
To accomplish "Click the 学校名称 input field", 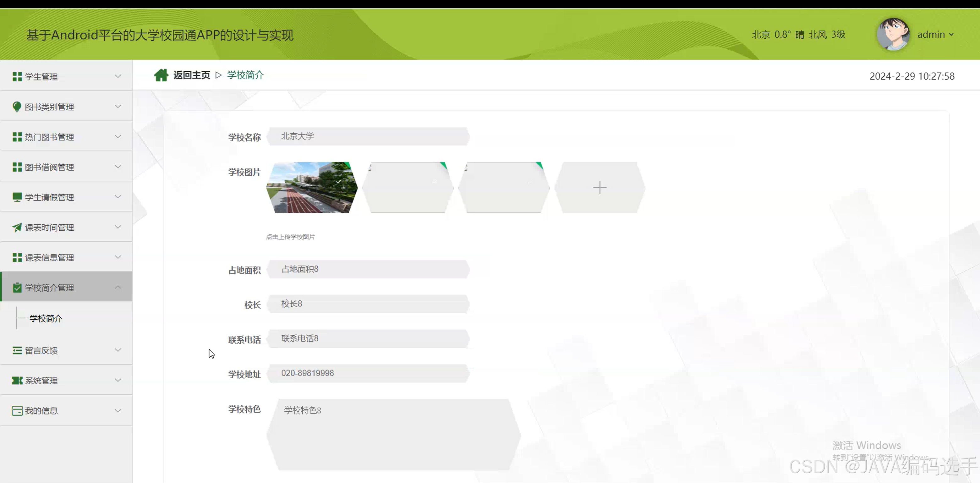I will tap(368, 137).
